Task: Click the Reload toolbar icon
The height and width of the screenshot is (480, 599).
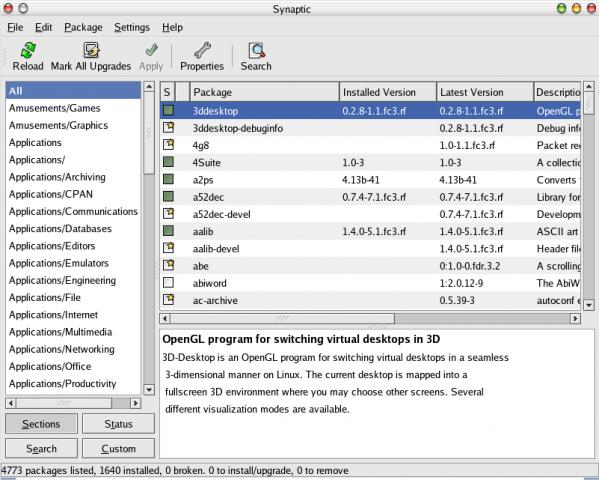Action: pyautogui.click(x=28, y=50)
